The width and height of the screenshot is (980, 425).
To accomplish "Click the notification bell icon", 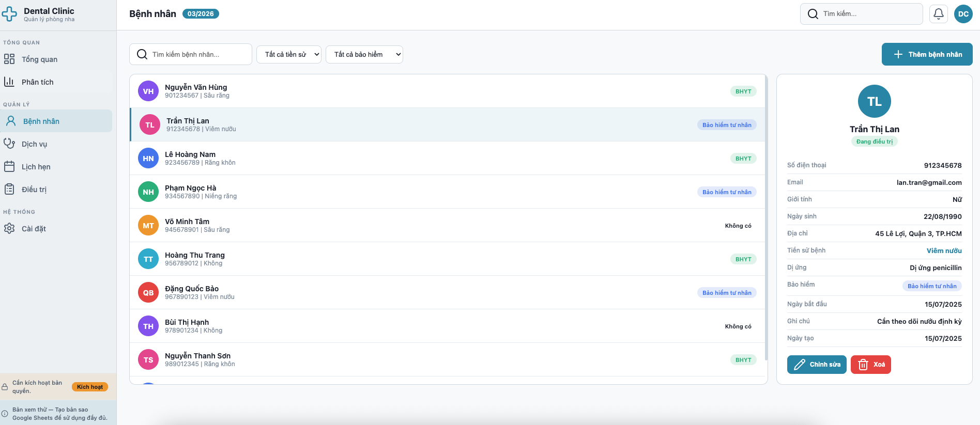I will [x=938, y=14].
